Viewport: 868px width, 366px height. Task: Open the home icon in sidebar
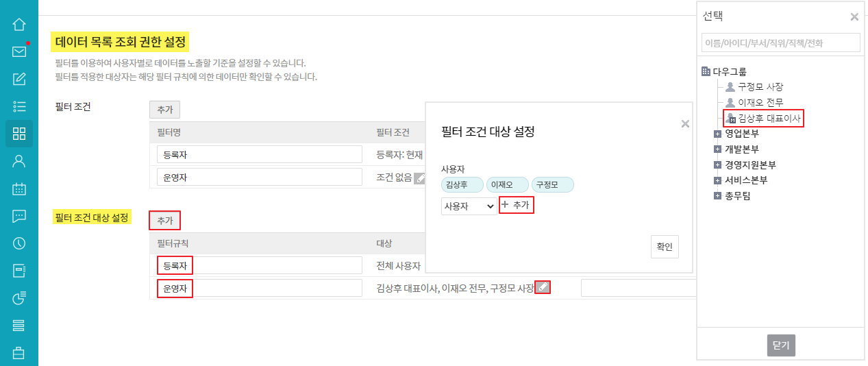click(x=19, y=25)
